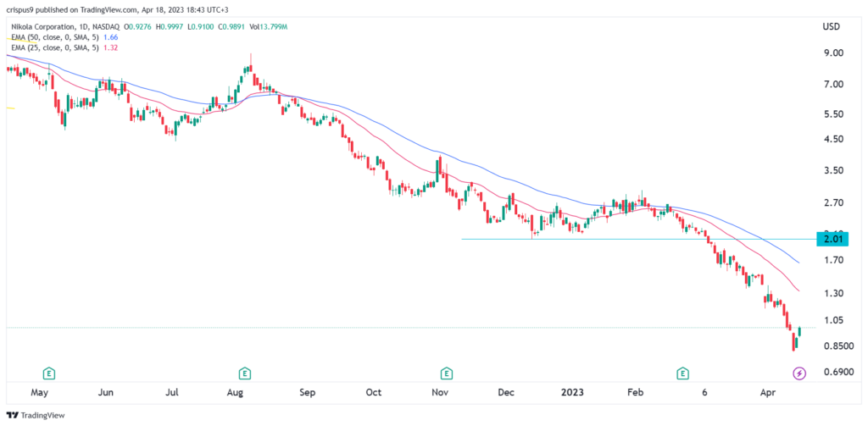Select the 2.01 price label
Viewport: 868px width, 426px height.
click(x=832, y=239)
